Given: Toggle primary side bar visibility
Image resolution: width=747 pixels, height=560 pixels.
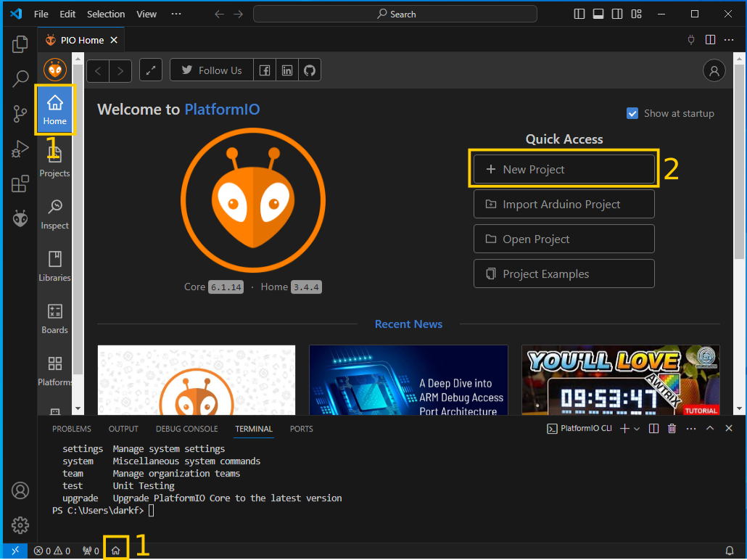Looking at the screenshot, I should (x=579, y=14).
